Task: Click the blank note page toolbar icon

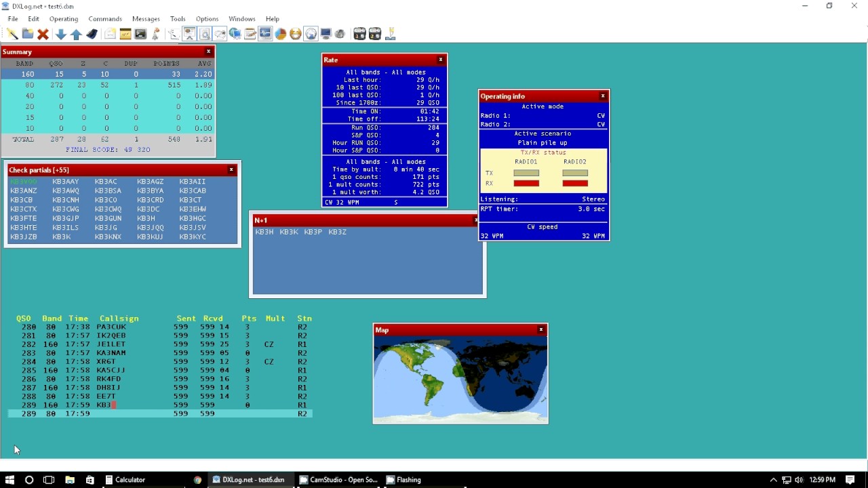Action: (x=110, y=34)
